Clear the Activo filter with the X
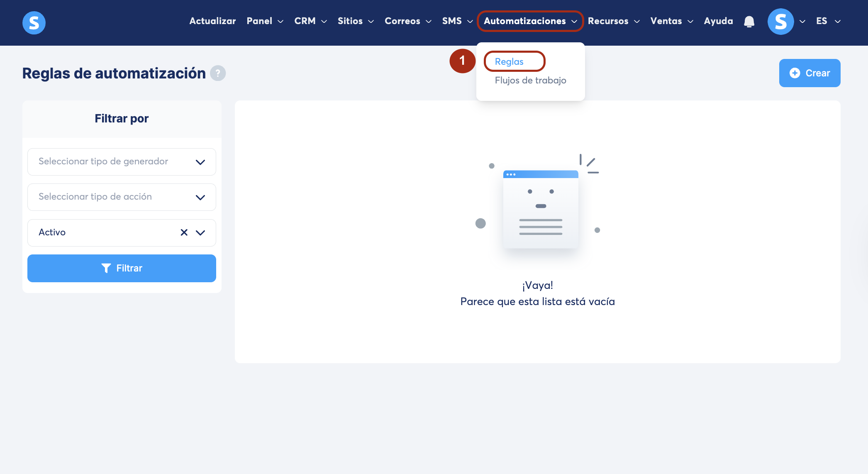The width and height of the screenshot is (868, 474). 184,232
